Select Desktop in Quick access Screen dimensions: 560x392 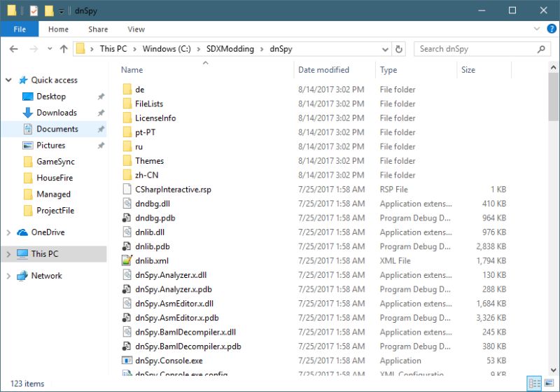(x=50, y=97)
